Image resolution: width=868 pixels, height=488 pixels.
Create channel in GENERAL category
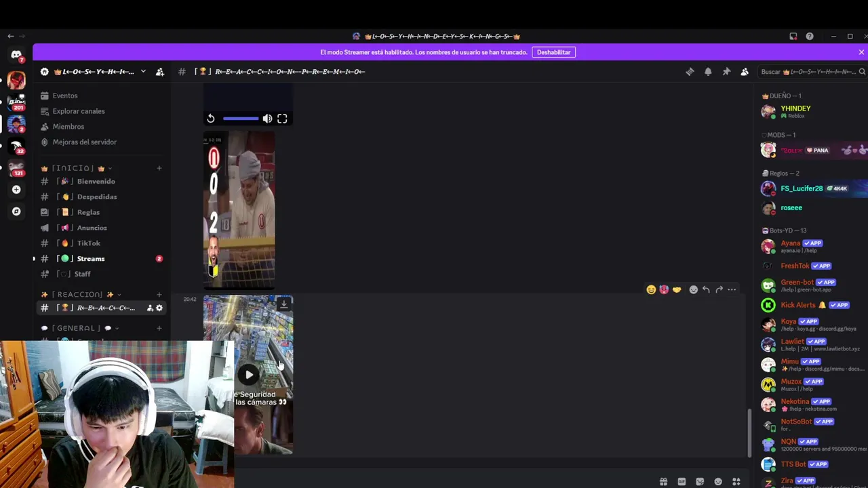(159, 328)
